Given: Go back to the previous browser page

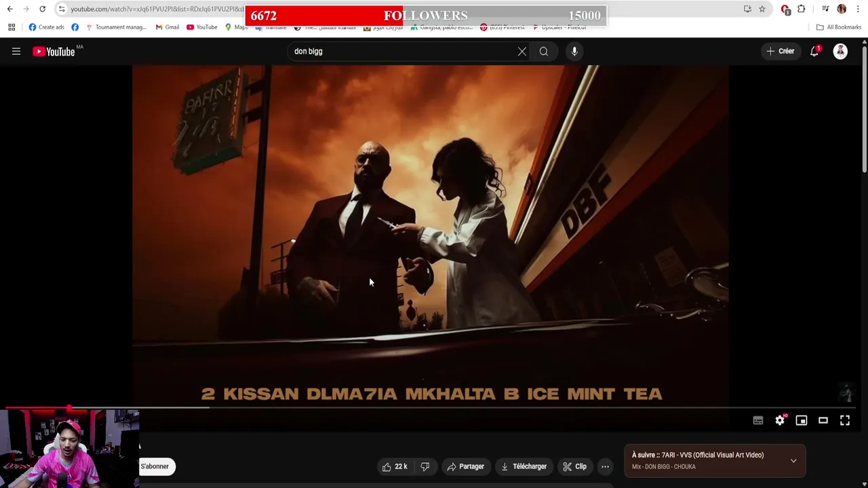Looking at the screenshot, I should click(x=9, y=9).
